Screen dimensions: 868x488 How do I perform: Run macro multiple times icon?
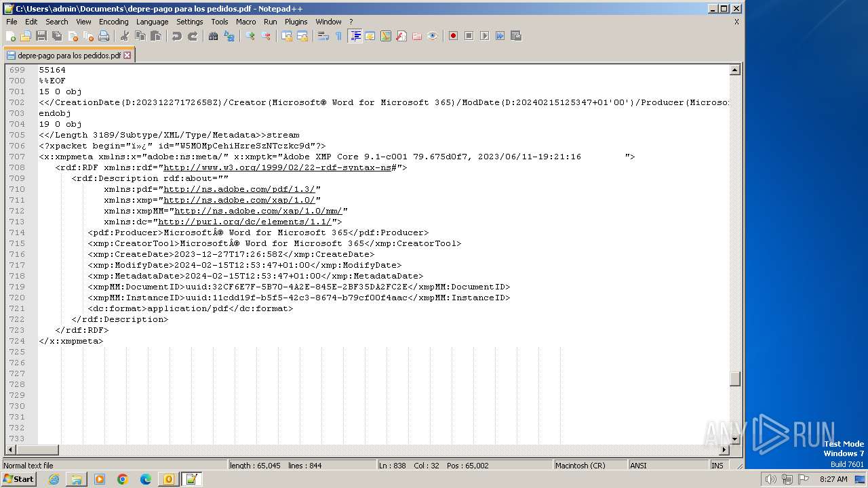(500, 36)
